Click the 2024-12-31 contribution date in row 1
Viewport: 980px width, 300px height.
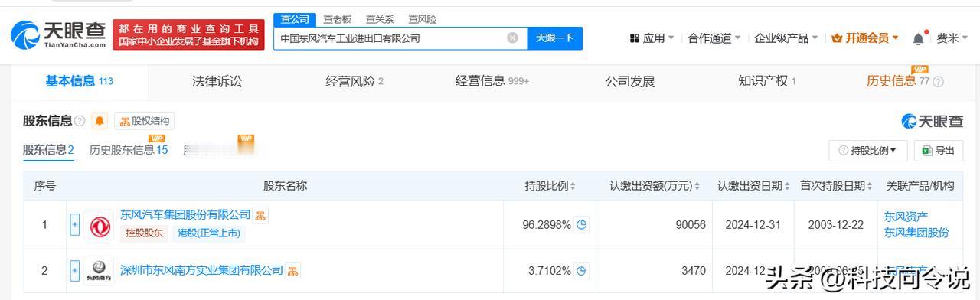pyautogui.click(x=753, y=225)
